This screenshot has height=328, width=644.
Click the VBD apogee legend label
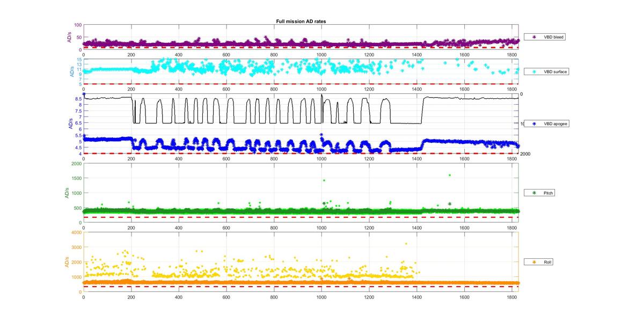pyautogui.click(x=556, y=123)
